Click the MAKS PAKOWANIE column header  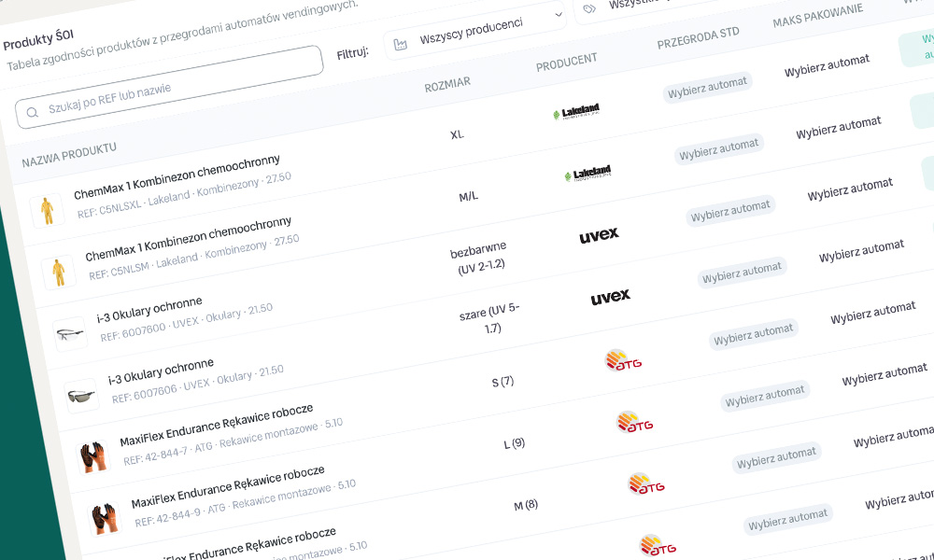[818, 16]
